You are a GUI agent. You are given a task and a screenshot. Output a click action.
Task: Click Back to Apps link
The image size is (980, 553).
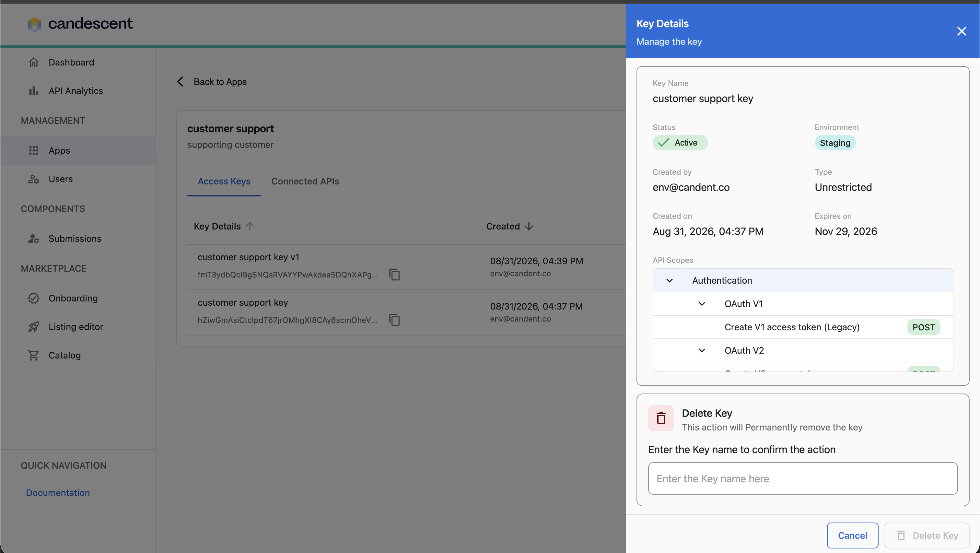(220, 81)
